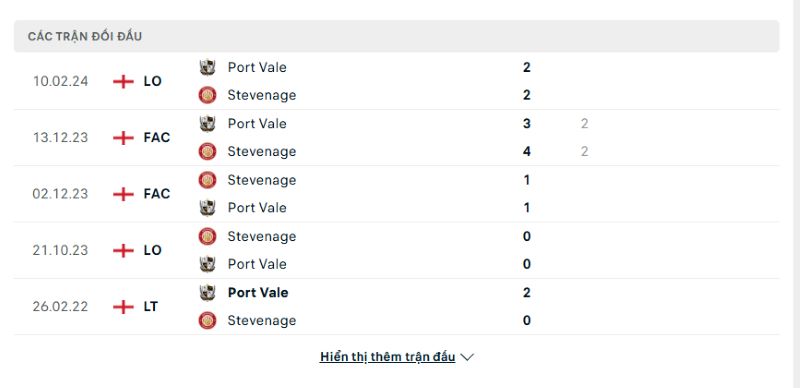Viewport: 800px width, 388px height.
Task: Open Hiển thị thêm trận đấu link
Action: tap(387, 357)
